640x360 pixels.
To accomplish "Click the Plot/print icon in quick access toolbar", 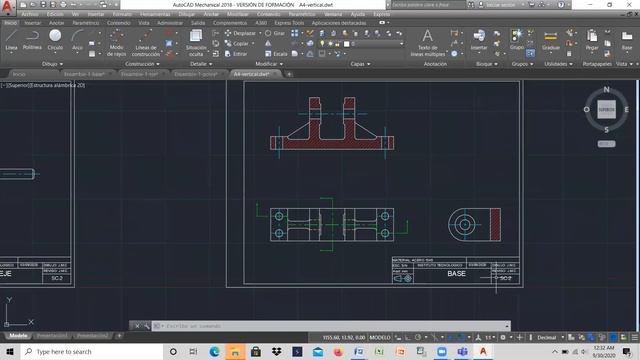I will tap(63, 5).
